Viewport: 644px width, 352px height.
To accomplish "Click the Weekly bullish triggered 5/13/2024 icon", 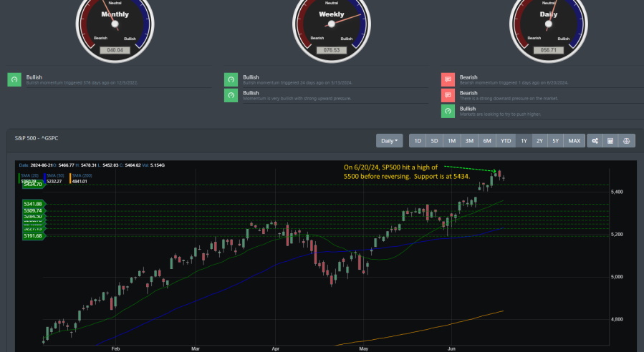I will point(231,79).
